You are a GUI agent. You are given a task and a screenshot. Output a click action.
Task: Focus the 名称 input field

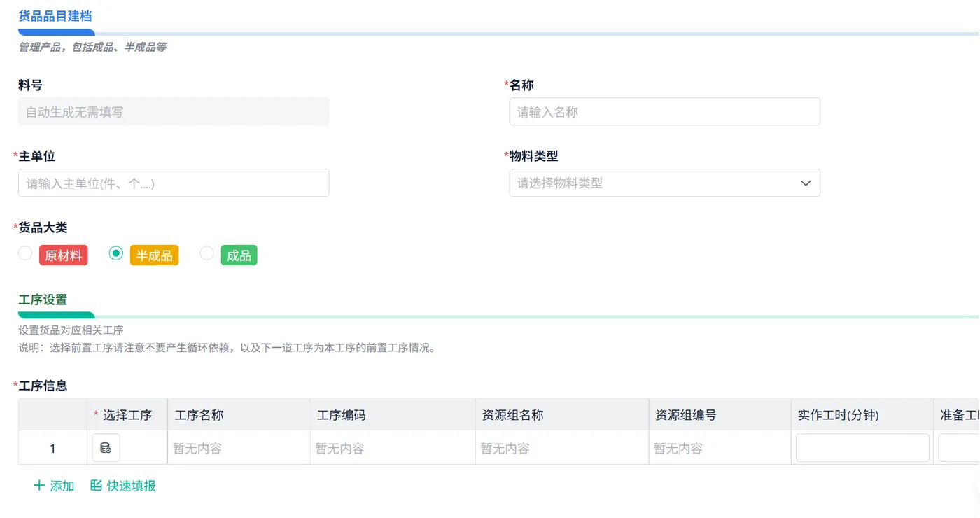[x=664, y=111]
